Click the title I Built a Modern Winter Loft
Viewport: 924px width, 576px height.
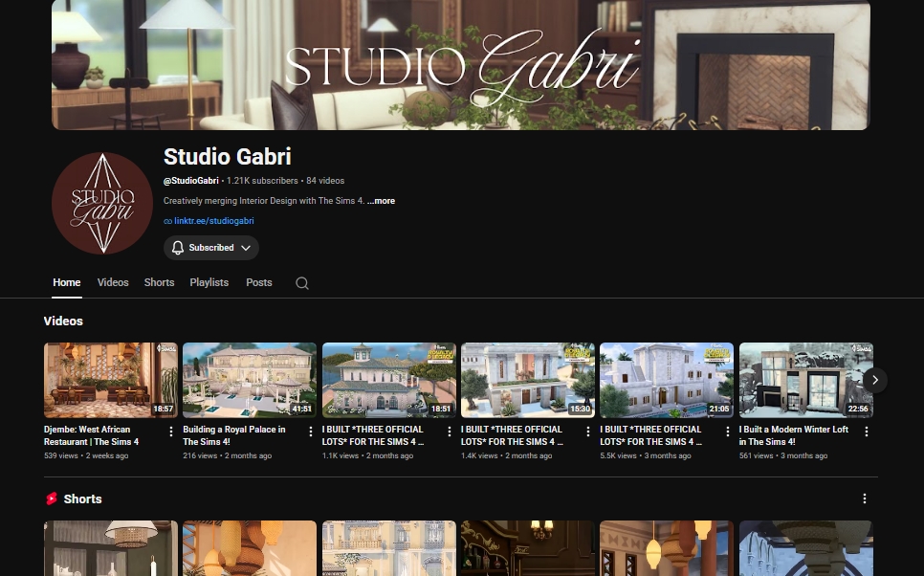click(794, 435)
